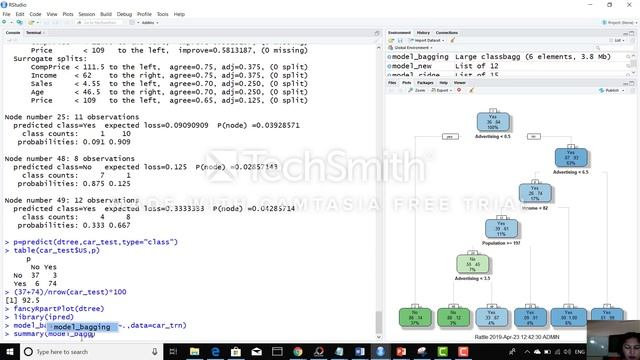Image resolution: width=640 pixels, height=360 pixels.
Task: Open the File menu
Action: tap(7, 14)
